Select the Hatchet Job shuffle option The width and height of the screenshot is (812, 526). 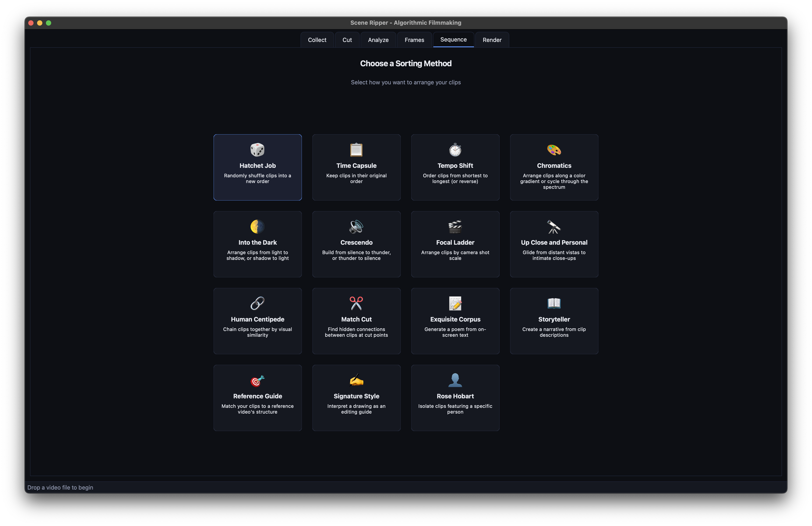258,168
